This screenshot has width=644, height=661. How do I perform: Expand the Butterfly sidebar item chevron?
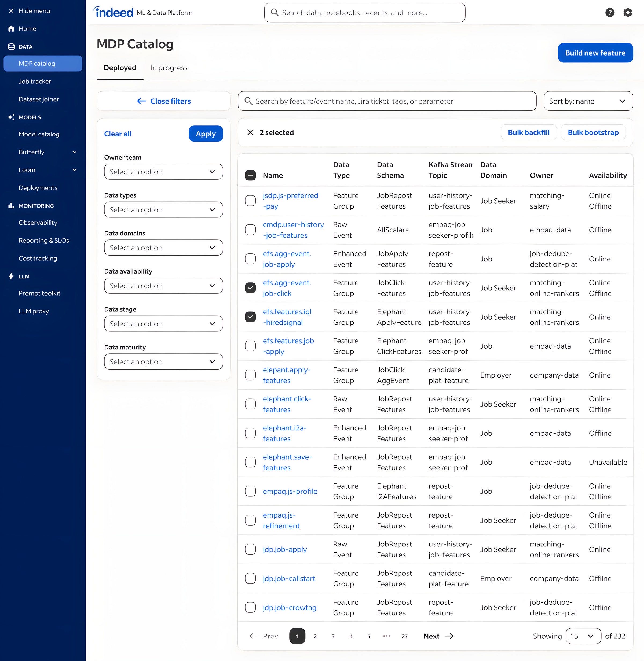pos(74,152)
